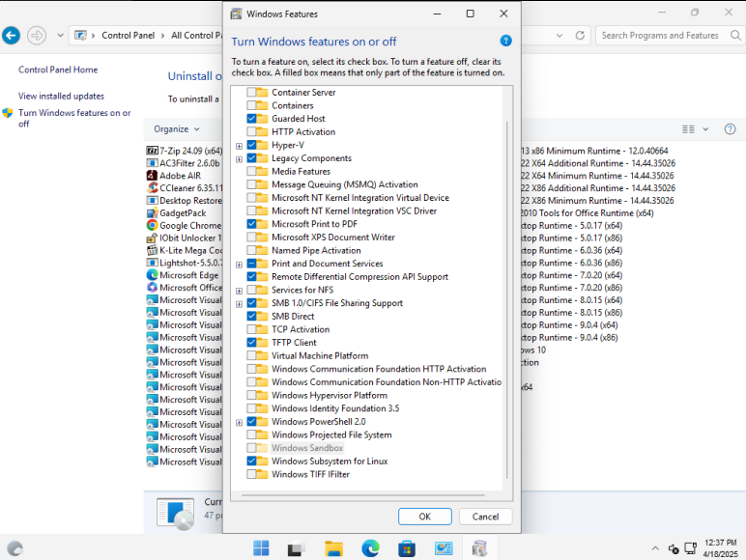Expand the Legacy Components node
The height and width of the screenshot is (560, 746).
pyautogui.click(x=240, y=159)
